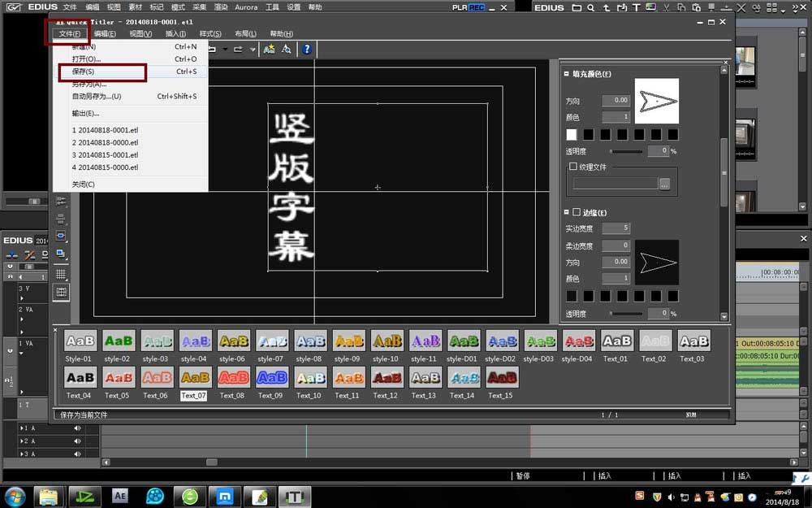Open the Edit (编辑) menu in Quick Titler

[105, 33]
